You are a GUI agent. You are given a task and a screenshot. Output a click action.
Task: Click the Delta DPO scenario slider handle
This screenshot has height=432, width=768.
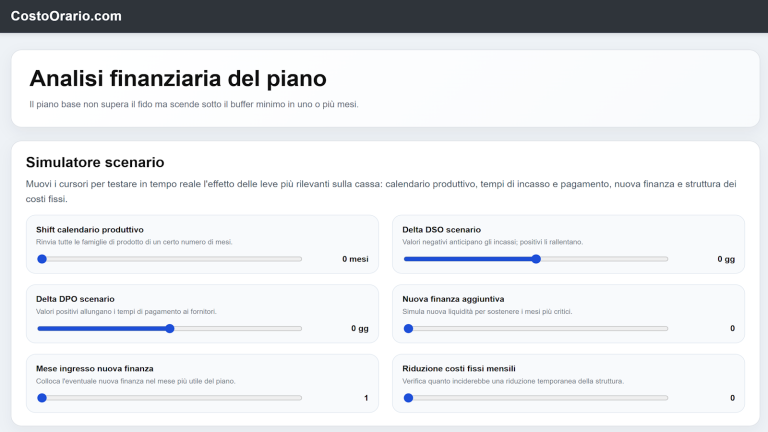pos(170,328)
